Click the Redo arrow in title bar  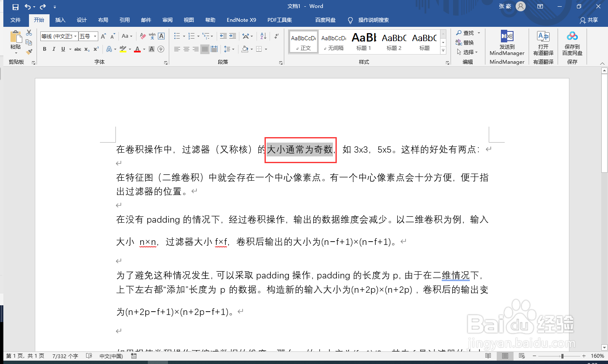coord(43,7)
